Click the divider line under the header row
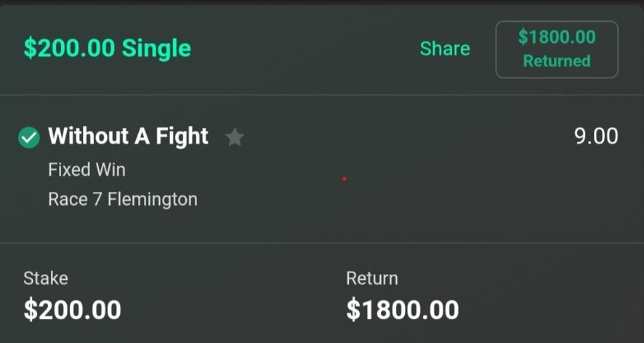This screenshot has width=644, height=343. pyautogui.click(x=322, y=94)
